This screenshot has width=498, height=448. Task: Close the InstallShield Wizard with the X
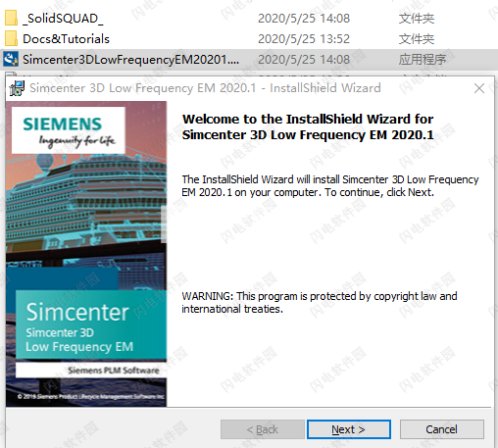pos(479,88)
